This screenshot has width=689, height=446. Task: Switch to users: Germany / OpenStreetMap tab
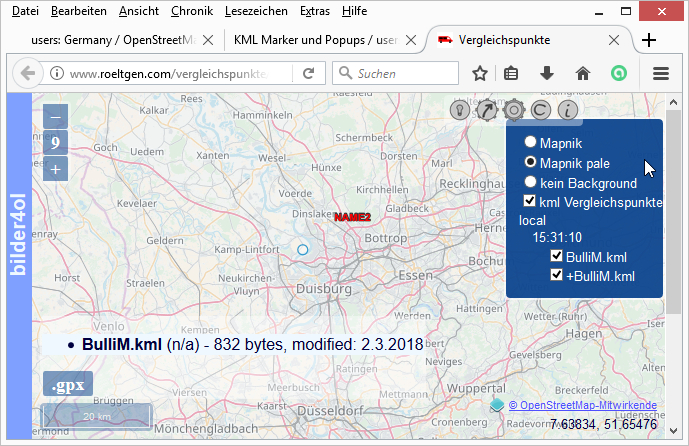coord(114,40)
